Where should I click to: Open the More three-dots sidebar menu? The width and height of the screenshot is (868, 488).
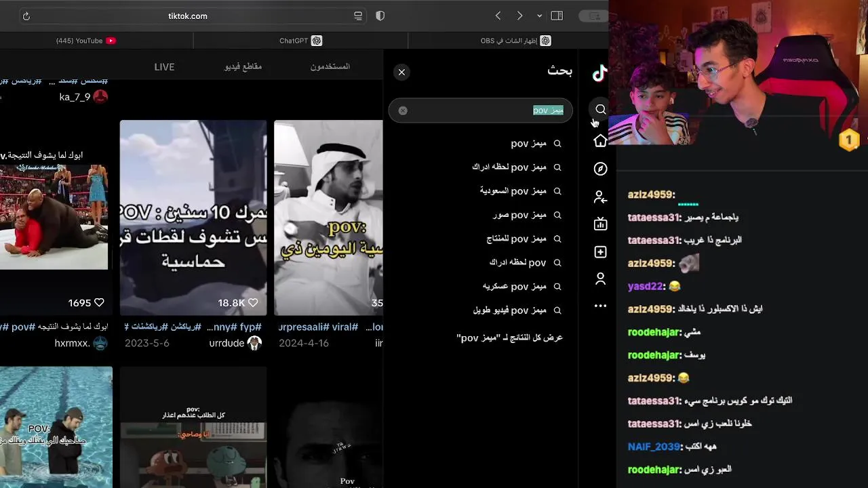click(600, 306)
